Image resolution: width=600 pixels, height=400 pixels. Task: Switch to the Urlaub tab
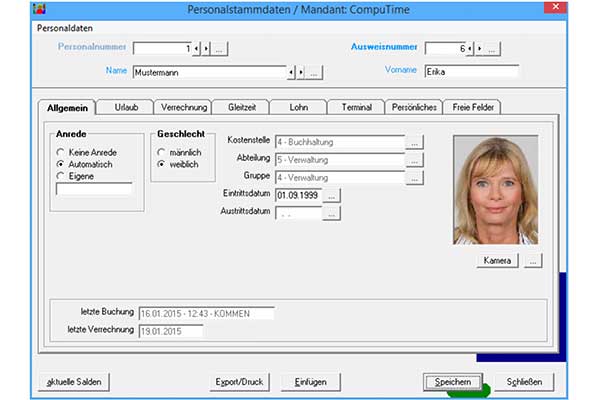coord(126,107)
